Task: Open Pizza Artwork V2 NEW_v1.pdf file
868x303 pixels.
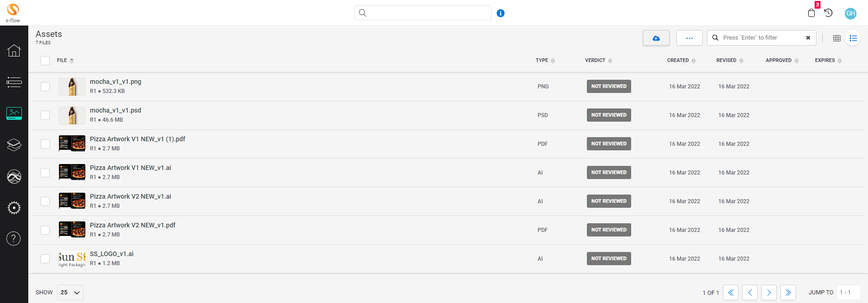Action: [x=132, y=225]
